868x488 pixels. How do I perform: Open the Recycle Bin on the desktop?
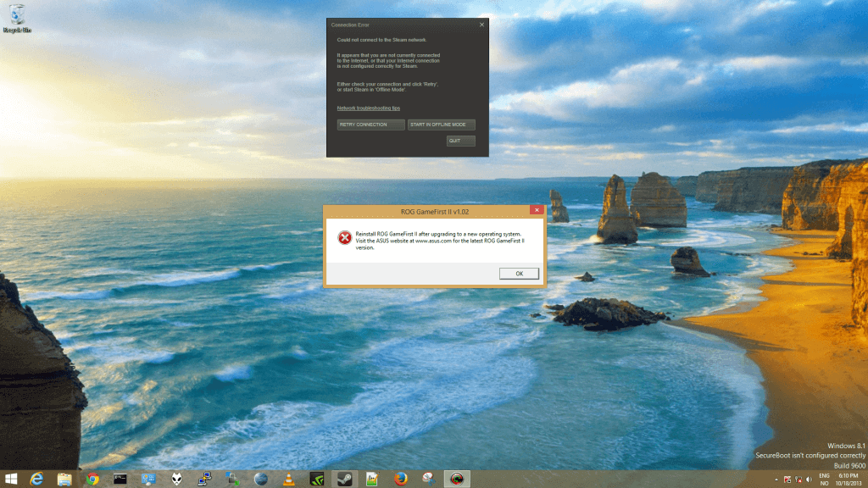pos(17,19)
